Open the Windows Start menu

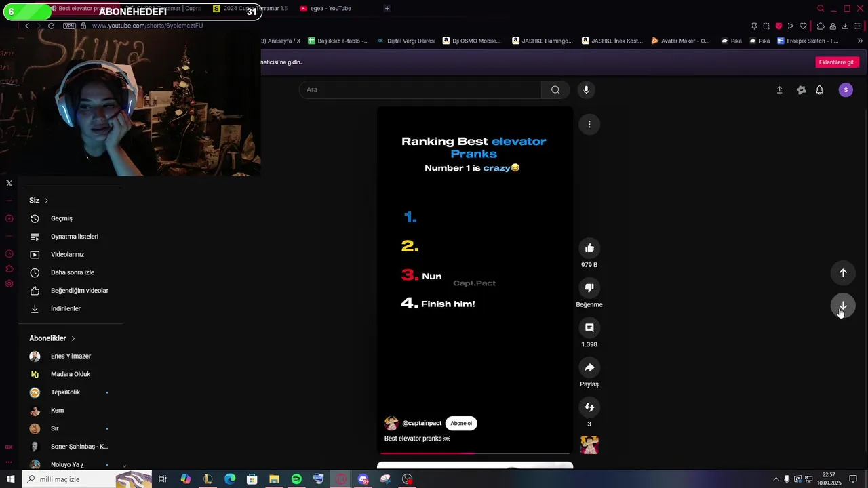coord(11,479)
